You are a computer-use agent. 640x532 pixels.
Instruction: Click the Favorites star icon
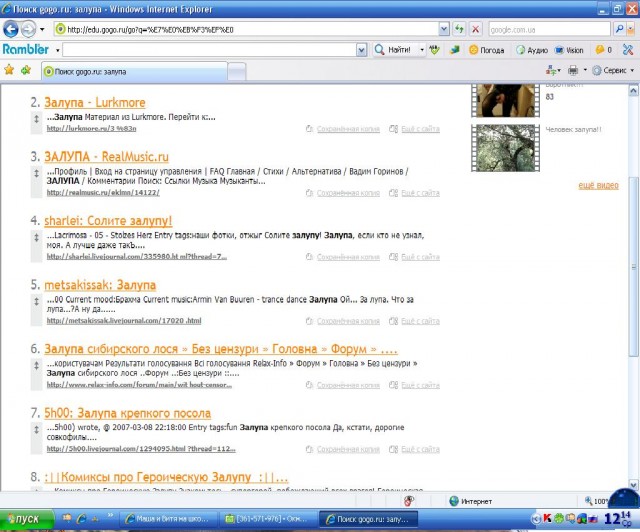(x=9, y=70)
